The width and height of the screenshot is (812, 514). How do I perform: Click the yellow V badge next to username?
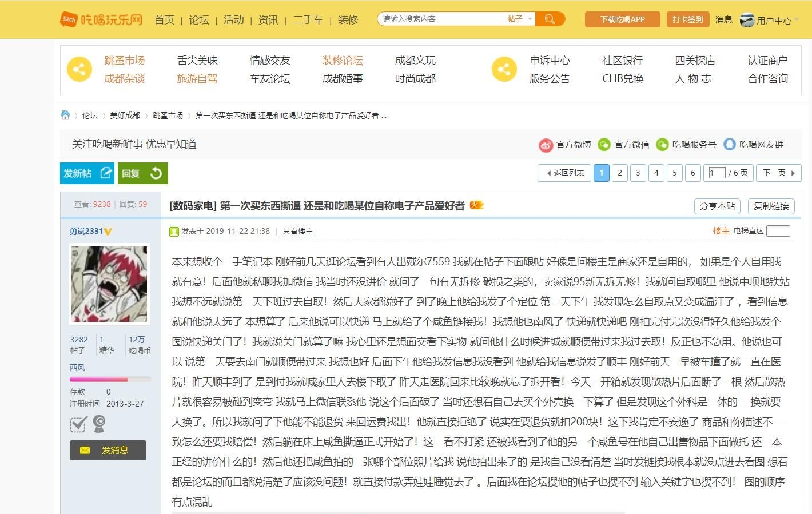pyautogui.click(x=108, y=232)
